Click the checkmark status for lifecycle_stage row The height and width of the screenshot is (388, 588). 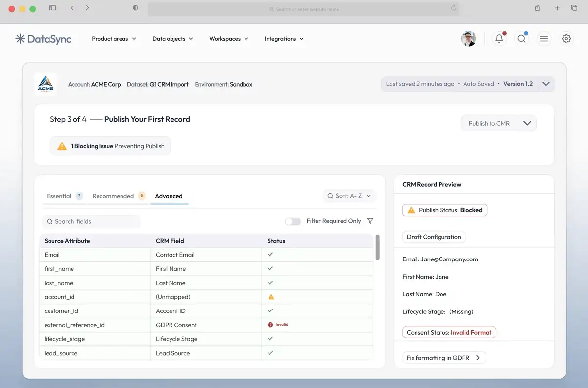[270, 339]
